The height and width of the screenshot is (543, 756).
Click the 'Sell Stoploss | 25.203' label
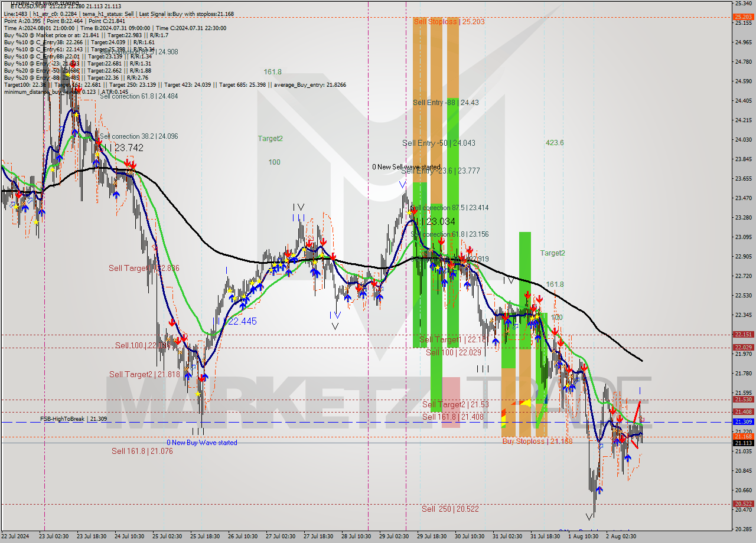click(449, 21)
